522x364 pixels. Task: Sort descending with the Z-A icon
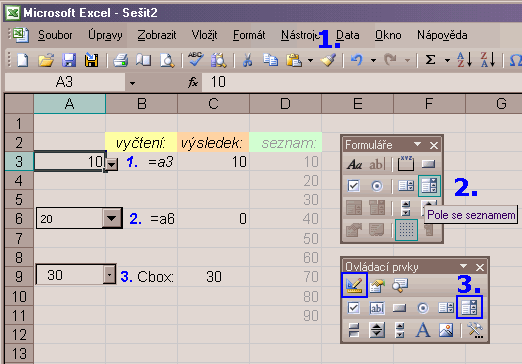pos(488,60)
